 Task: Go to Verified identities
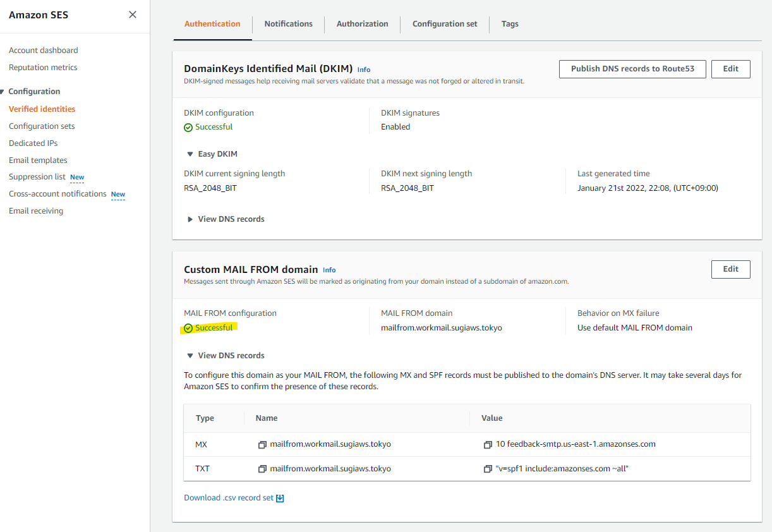tap(42, 109)
